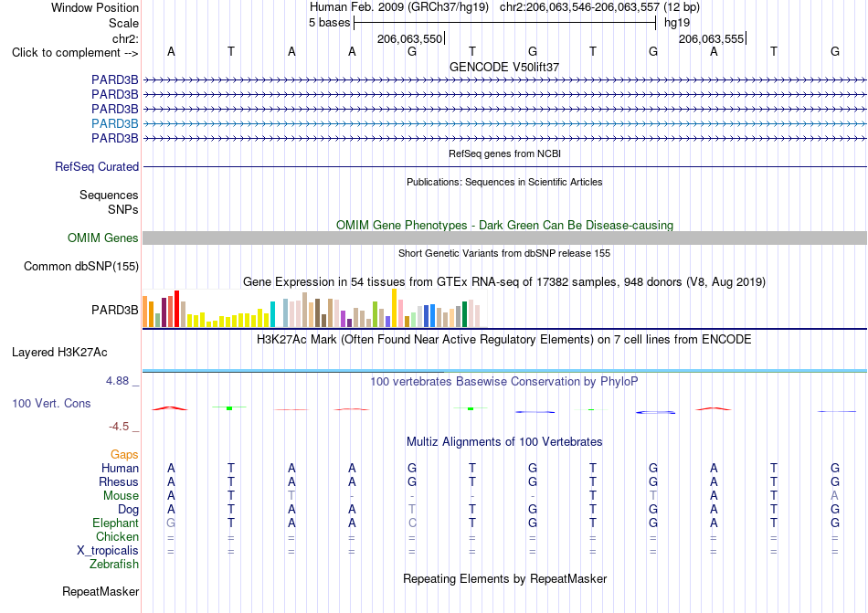
Task: Click the RepeatMasker track label
Action: click(x=101, y=591)
